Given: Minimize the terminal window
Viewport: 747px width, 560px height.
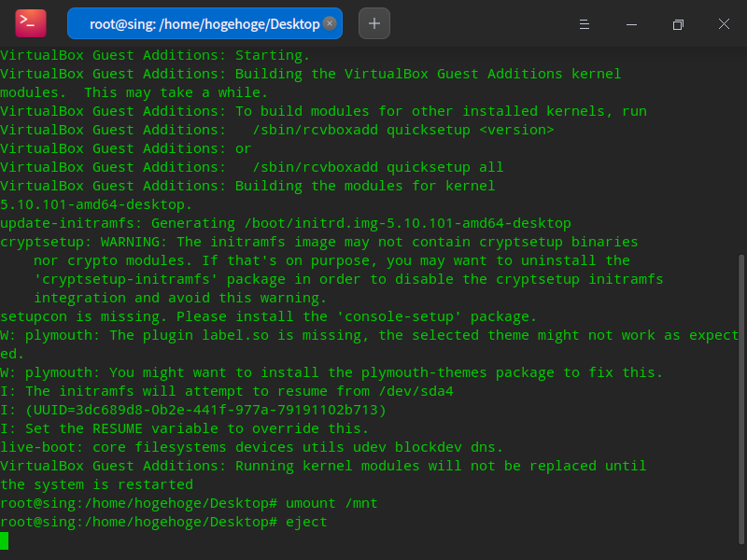Looking at the screenshot, I should (632, 24).
